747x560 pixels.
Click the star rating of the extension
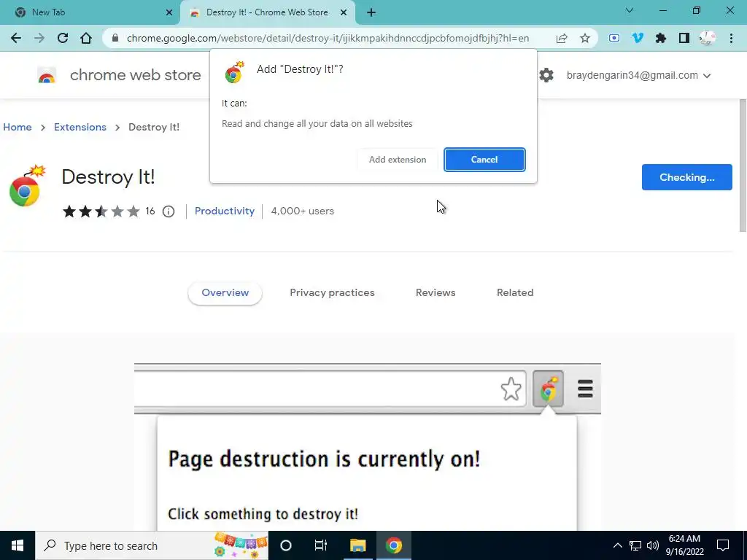point(101,211)
